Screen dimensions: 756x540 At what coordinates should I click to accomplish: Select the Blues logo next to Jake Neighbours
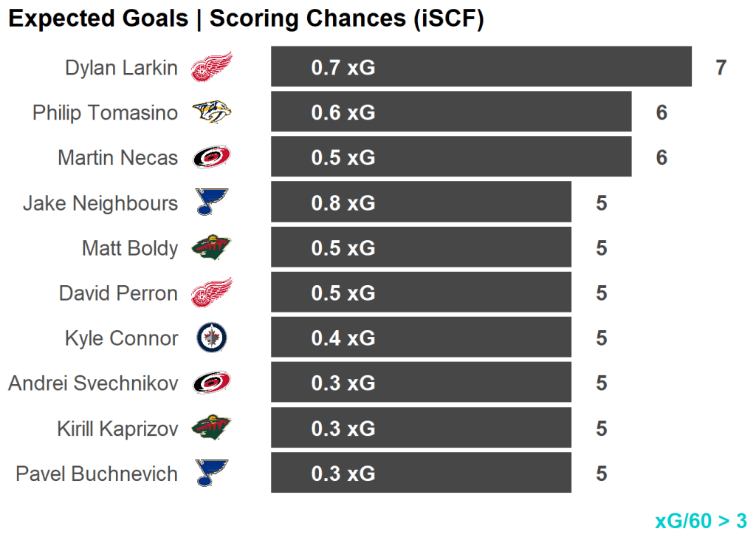212,202
